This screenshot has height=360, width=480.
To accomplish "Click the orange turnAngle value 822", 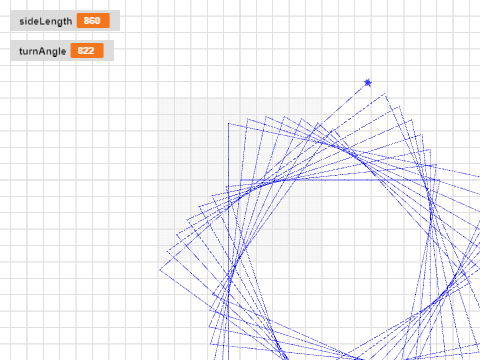I will [x=87, y=50].
